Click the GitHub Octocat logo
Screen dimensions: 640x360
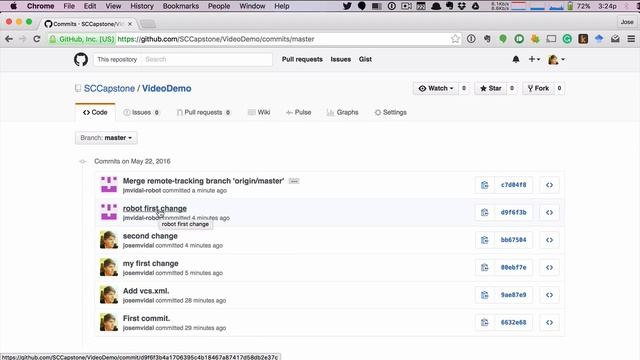pyautogui.click(x=81, y=59)
